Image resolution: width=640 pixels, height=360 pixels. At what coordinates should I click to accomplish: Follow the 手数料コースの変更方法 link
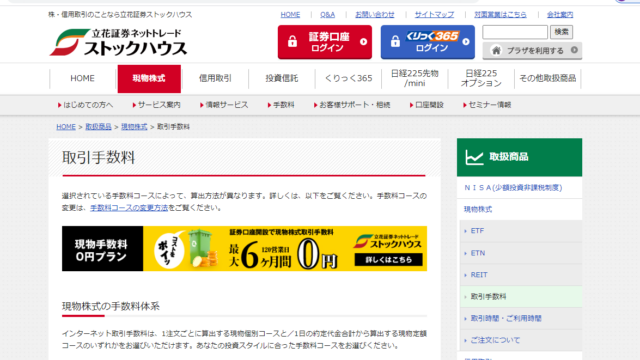(x=129, y=208)
